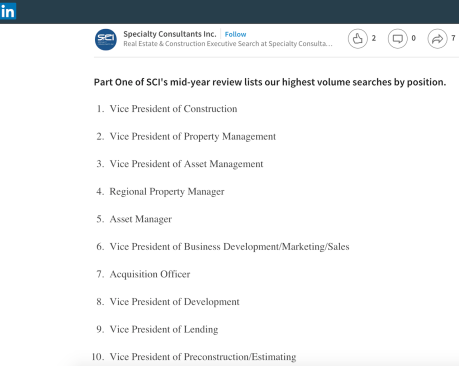The height and width of the screenshot is (366, 459).
Task: Open the SCI company logo avatar
Action: coord(106,39)
